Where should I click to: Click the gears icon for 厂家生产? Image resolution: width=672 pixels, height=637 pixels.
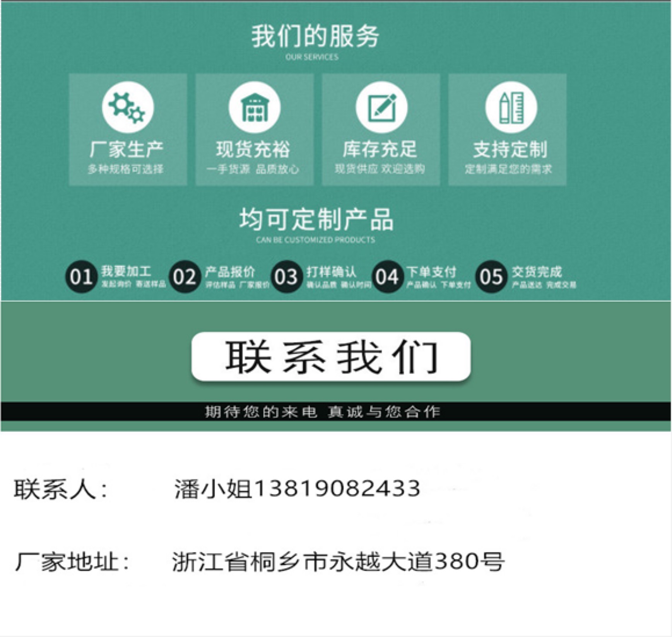(x=128, y=107)
